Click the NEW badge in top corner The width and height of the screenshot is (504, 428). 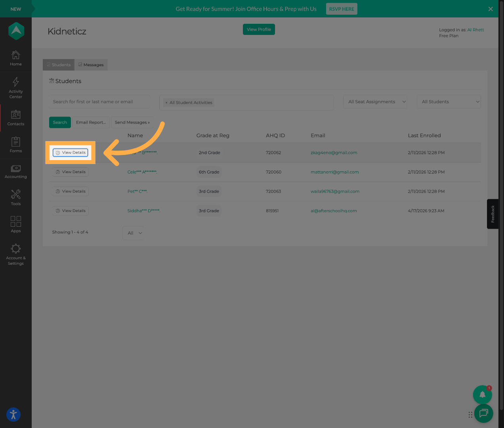tap(16, 9)
